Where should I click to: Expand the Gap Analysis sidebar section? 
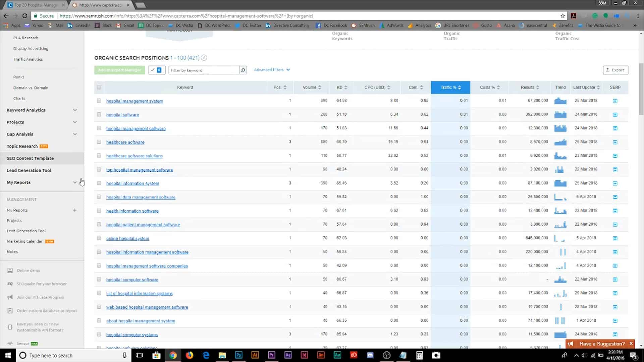(75, 134)
